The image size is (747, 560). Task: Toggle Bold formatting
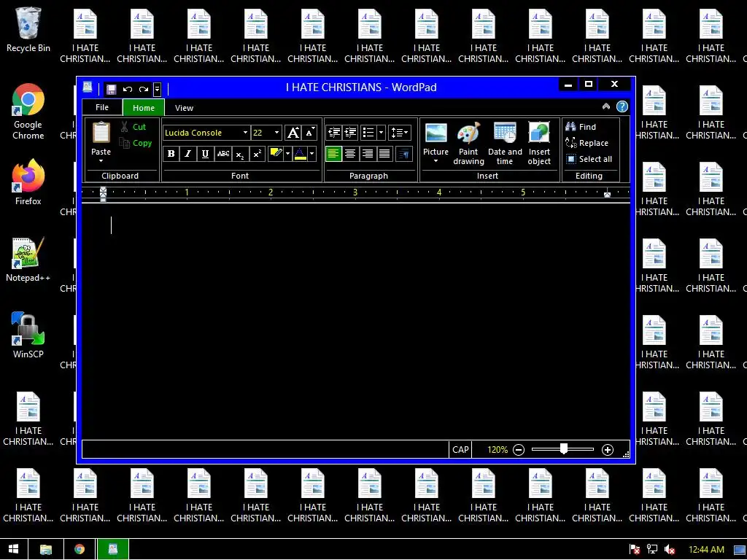(171, 154)
